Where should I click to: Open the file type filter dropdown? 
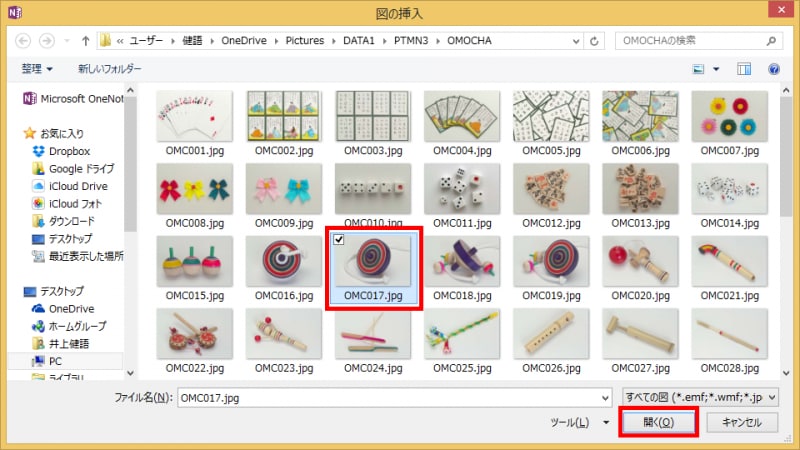click(701, 397)
